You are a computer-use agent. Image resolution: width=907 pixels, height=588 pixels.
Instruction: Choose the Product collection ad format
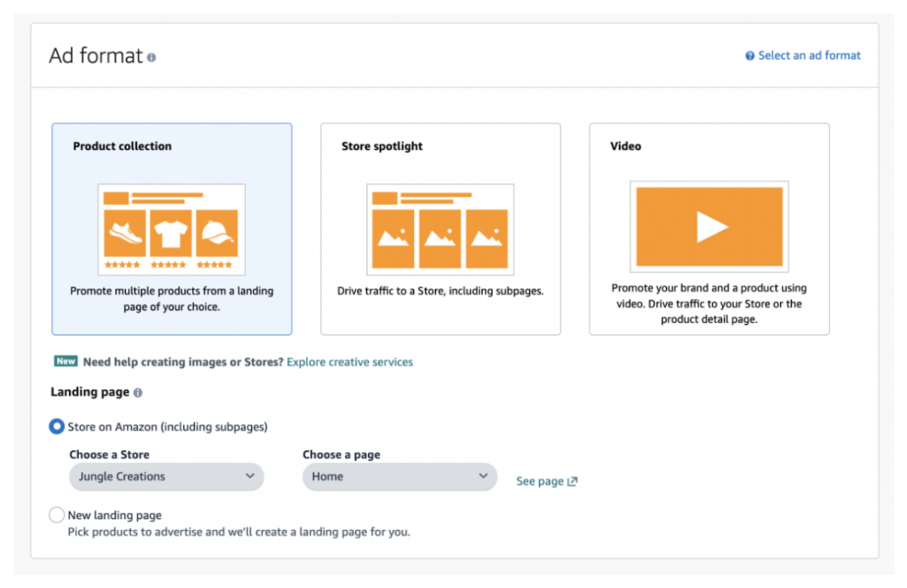tap(172, 229)
